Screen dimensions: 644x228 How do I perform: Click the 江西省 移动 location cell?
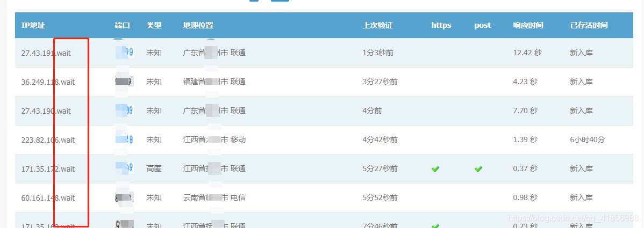214,140
